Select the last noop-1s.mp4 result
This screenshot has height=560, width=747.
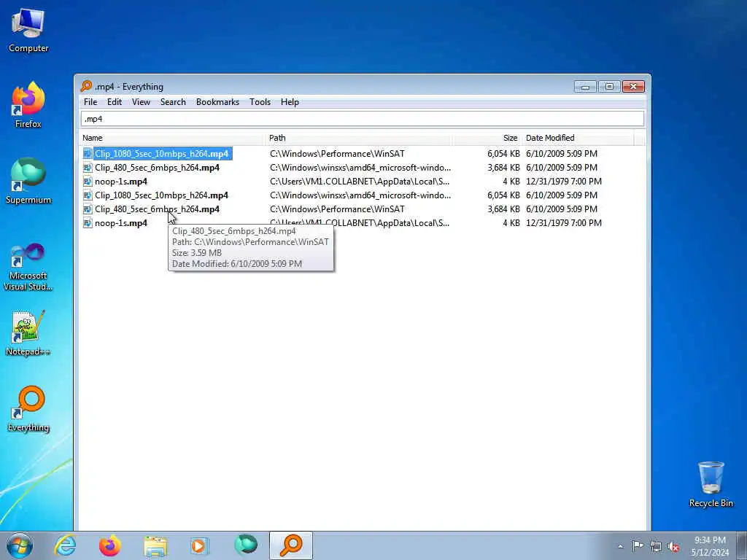coord(120,223)
